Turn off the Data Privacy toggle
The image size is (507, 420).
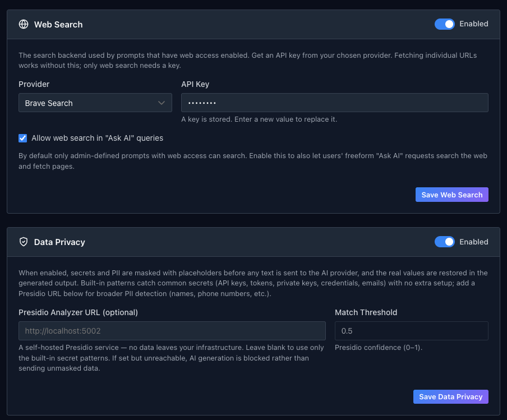click(x=444, y=242)
